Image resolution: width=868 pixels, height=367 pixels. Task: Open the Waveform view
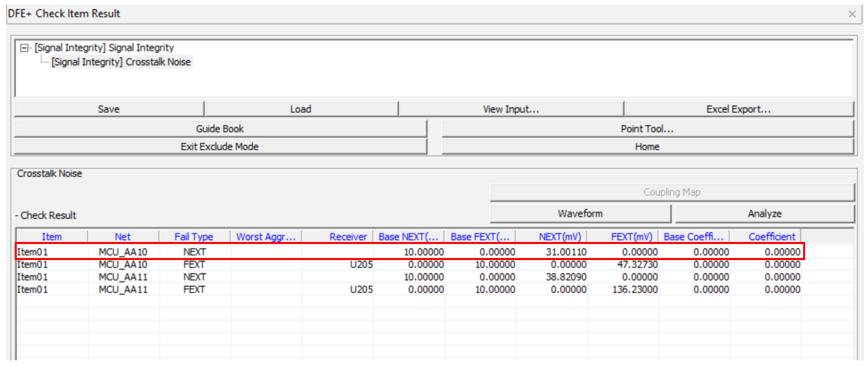pos(580,214)
